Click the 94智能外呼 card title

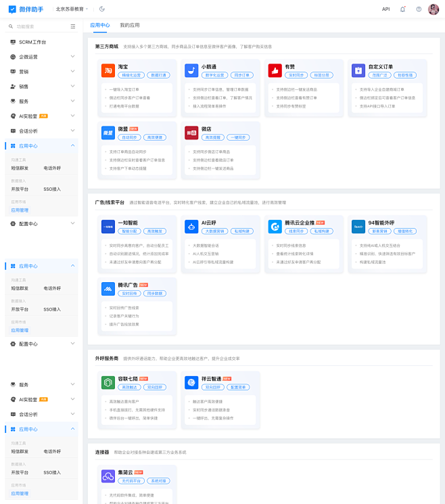click(x=381, y=223)
